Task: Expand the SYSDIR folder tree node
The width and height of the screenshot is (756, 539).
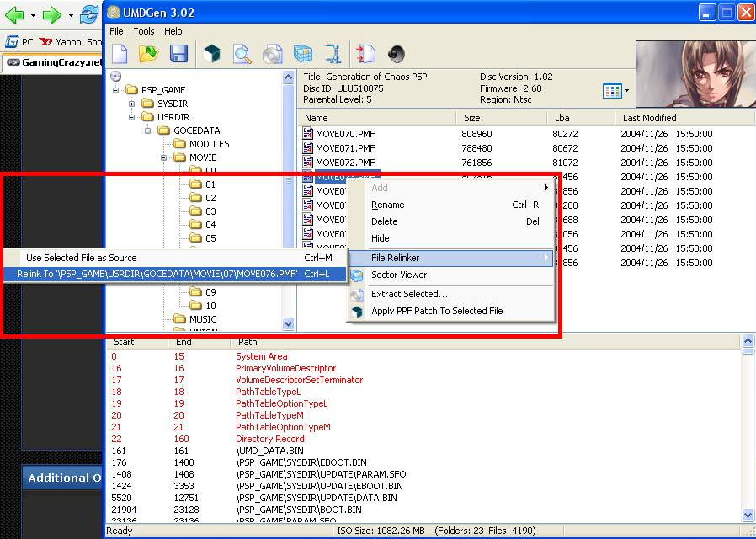Action: click(132, 104)
